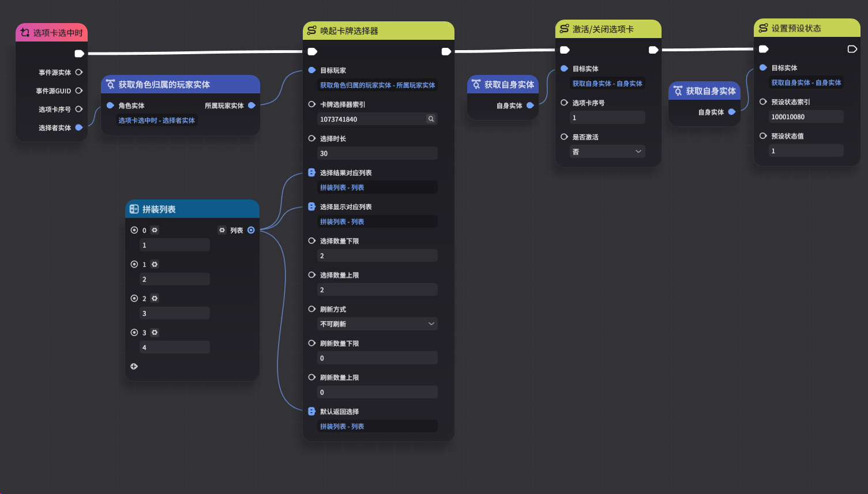Click the 激活/关闭选项卡 node header icon

pyautogui.click(x=564, y=29)
